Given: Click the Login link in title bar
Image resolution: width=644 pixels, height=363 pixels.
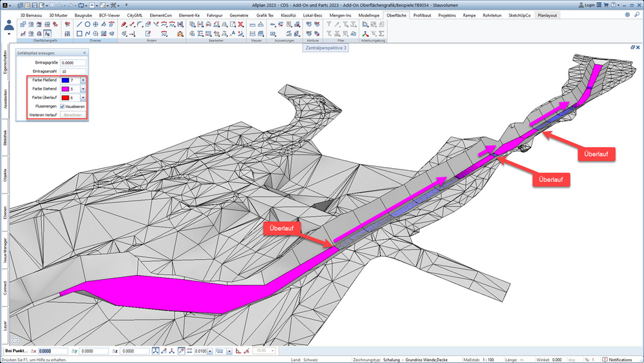Looking at the screenshot, I should click(x=587, y=5).
